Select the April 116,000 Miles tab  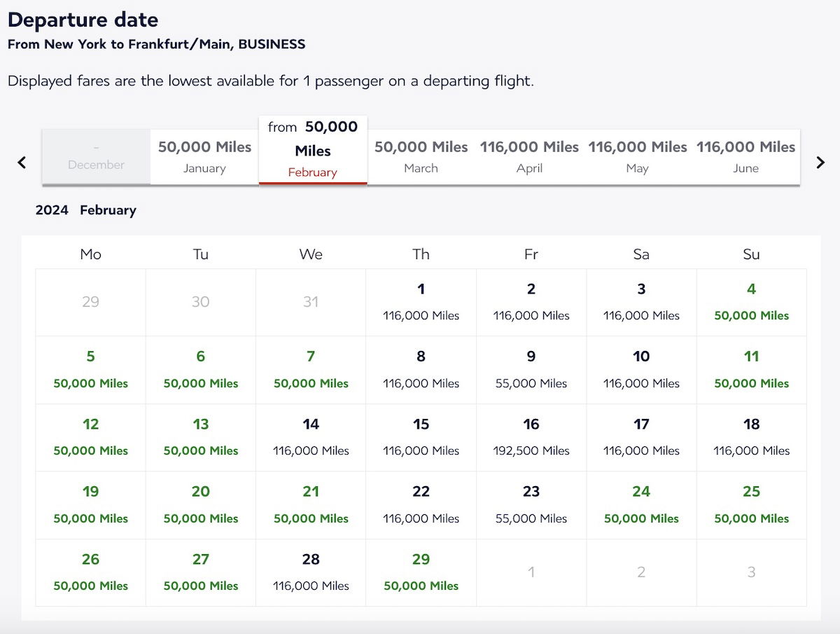[x=529, y=157]
